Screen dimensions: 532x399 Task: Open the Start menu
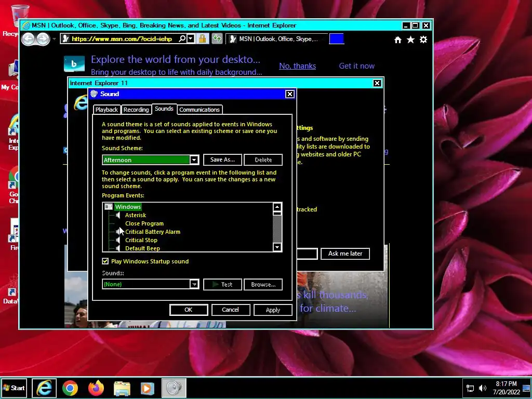(x=14, y=388)
